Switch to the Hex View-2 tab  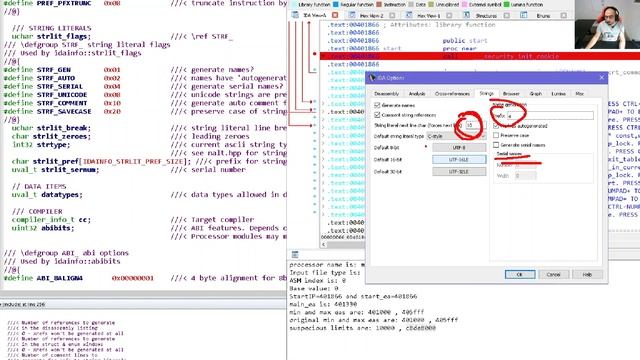(371, 16)
